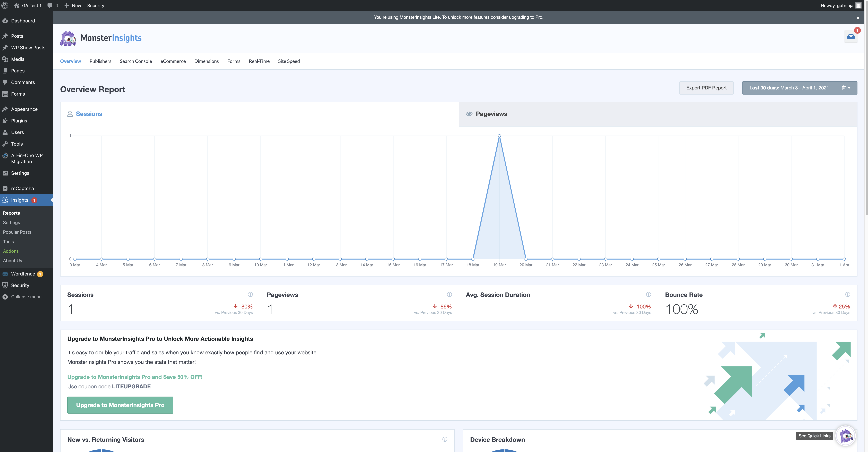Select the Appearance paintbrush icon

click(x=5, y=109)
